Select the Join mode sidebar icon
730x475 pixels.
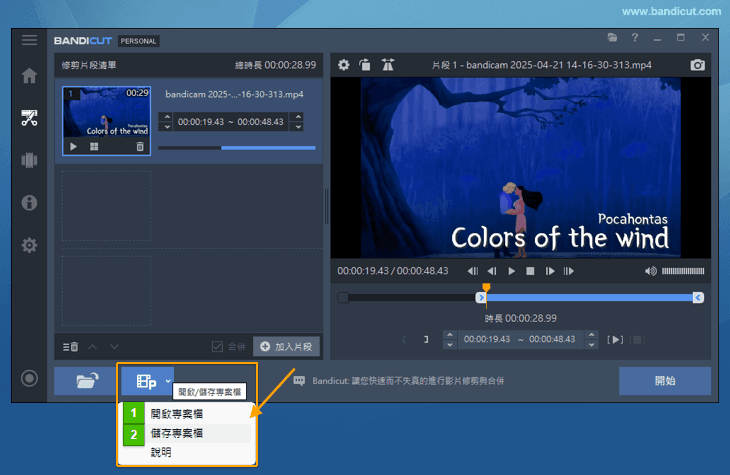(29, 160)
